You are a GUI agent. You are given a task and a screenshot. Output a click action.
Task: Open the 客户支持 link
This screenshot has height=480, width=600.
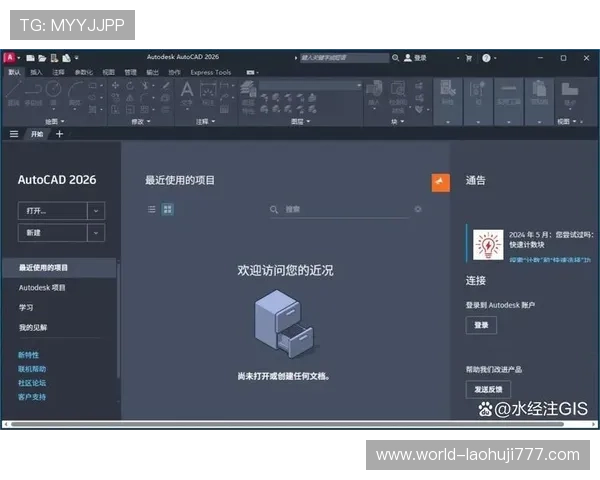pos(32,397)
